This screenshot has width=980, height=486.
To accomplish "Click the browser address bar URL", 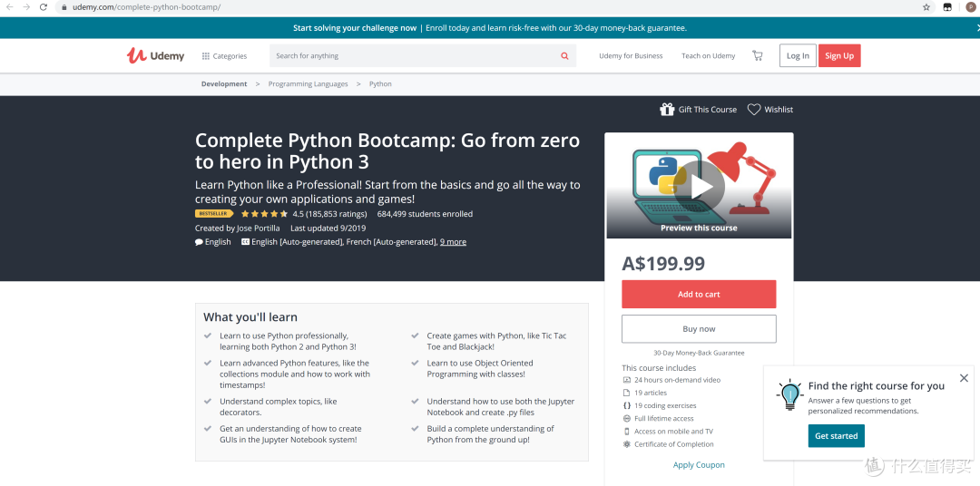I will coord(146,7).
